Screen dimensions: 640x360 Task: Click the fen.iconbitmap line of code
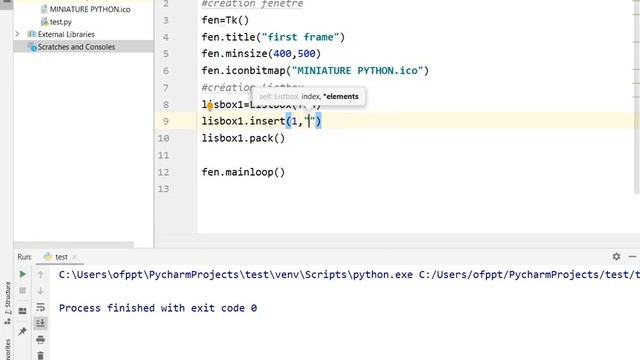point(315,71)
